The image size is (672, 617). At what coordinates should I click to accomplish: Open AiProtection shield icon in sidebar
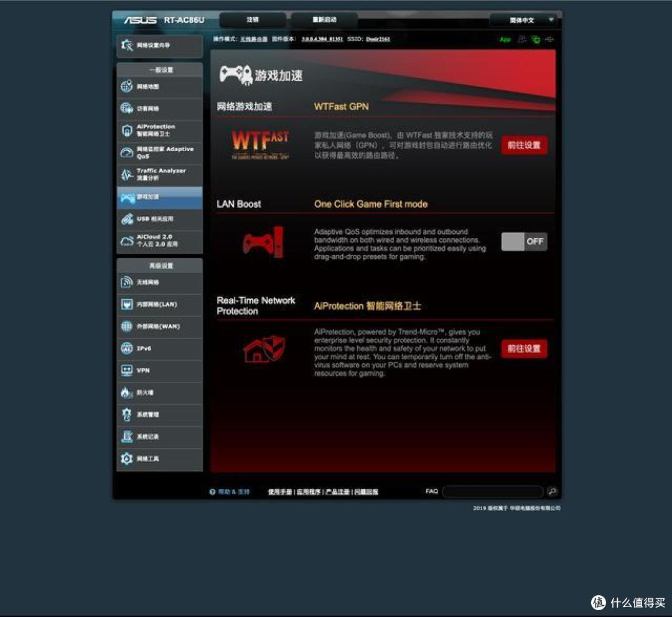(127, 130)
